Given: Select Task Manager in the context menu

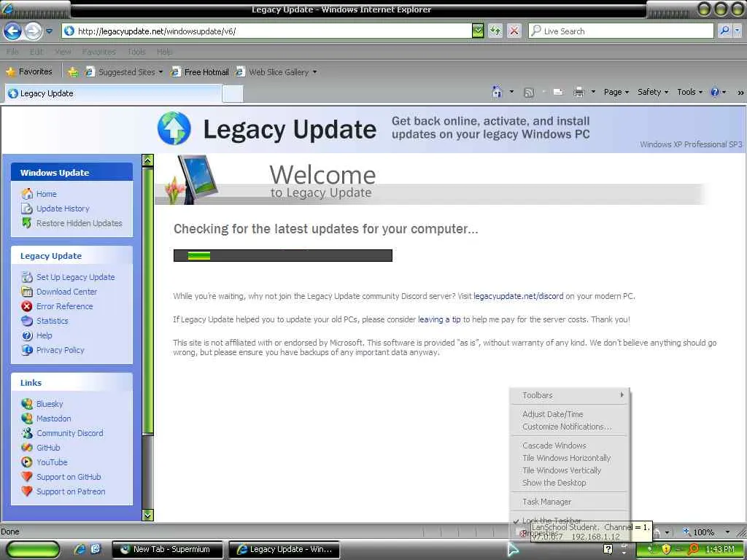Looking at the screenshot, I should pyautogui.click(x=570, y=502).
